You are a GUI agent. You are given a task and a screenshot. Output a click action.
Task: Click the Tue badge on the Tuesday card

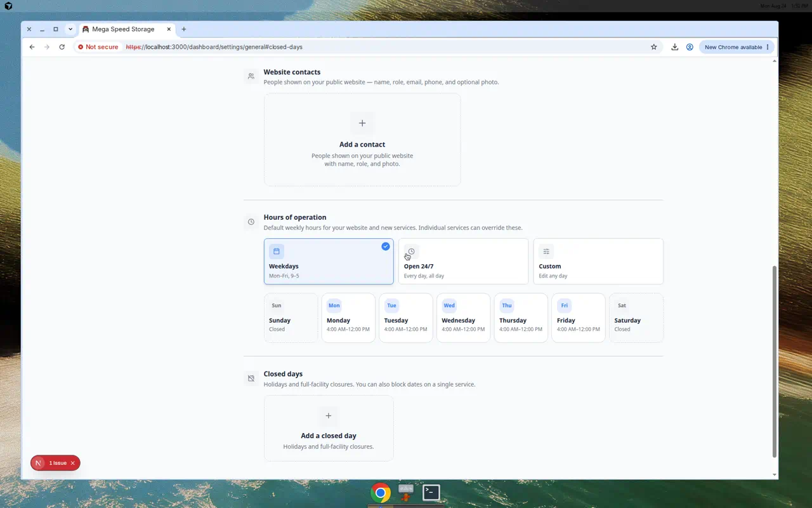pyautogui.click(x=391, y=305)
